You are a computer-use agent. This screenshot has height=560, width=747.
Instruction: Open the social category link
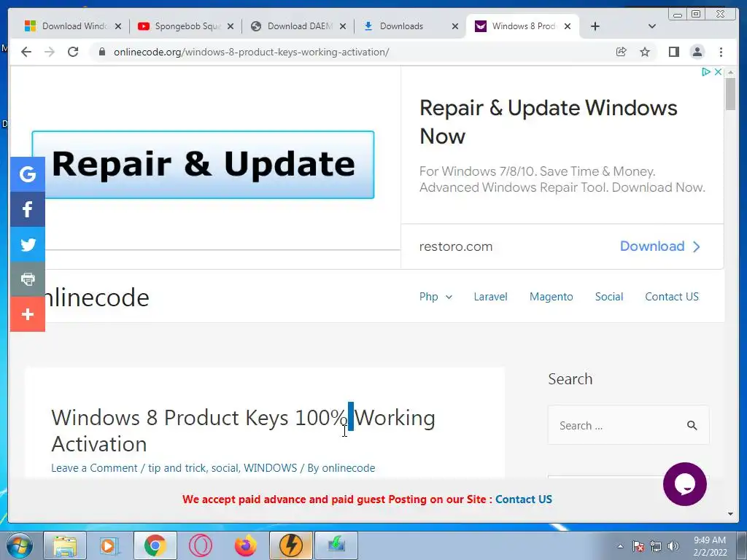225,468
